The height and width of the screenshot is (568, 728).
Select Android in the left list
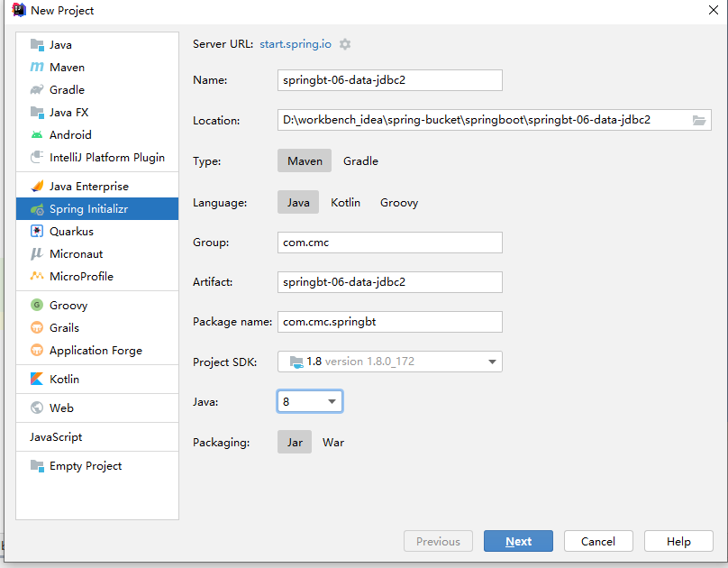97,134
